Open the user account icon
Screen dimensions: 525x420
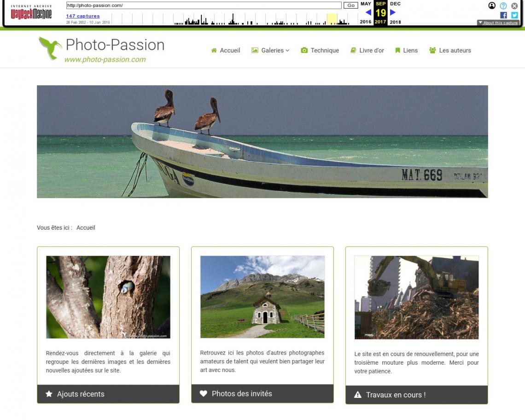coord(492,6)
